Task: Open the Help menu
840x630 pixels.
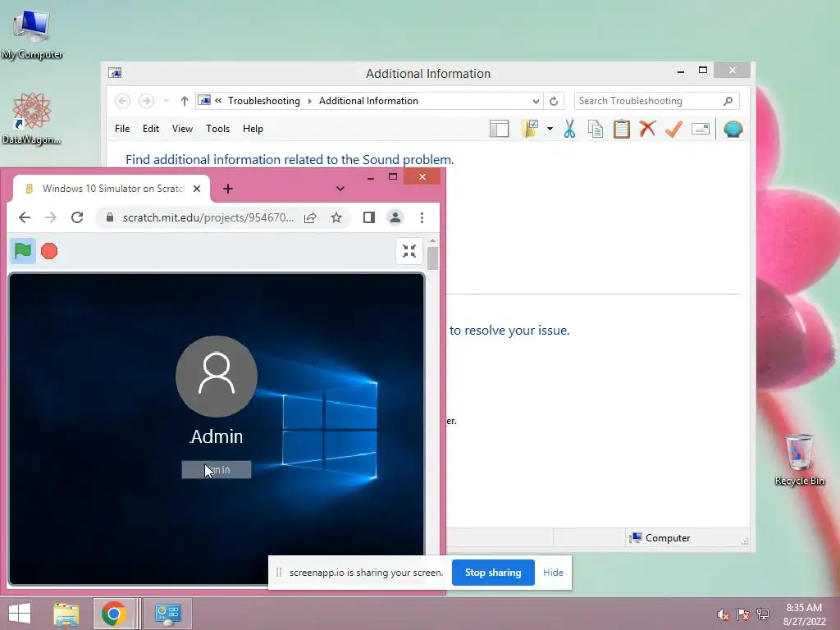Action: 253,129
